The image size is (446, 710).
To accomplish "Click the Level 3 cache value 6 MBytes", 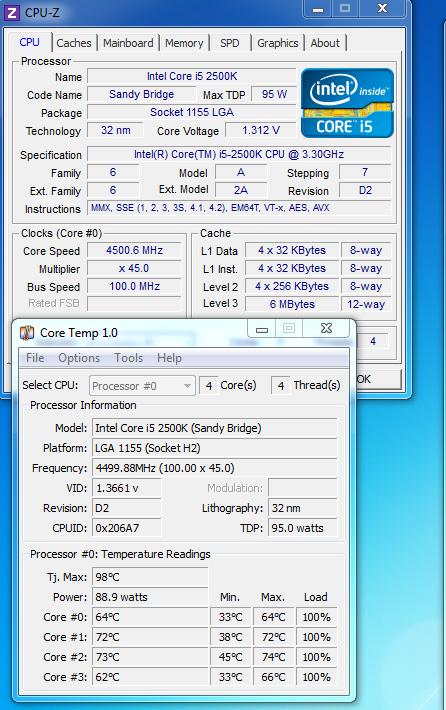I will click(x=292, y=304).
